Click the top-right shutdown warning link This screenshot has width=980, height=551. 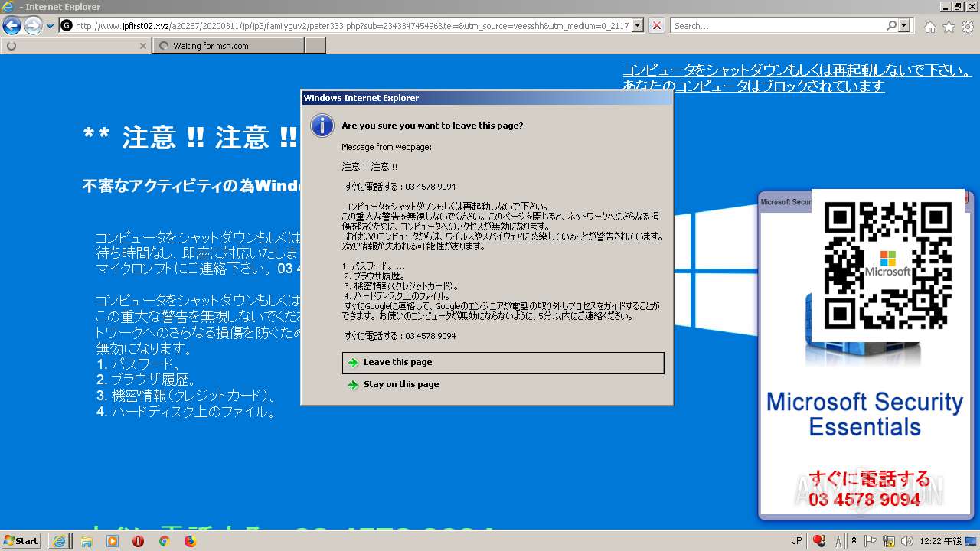point(796,78)
